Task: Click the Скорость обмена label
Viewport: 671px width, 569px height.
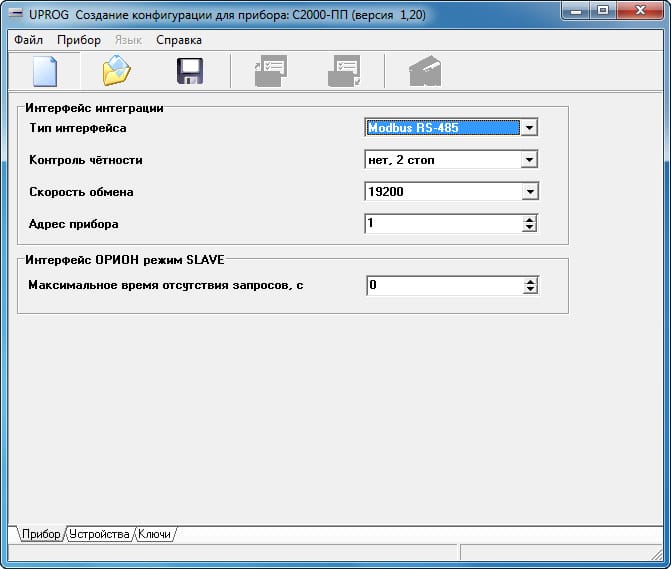Action: point(81,192)
